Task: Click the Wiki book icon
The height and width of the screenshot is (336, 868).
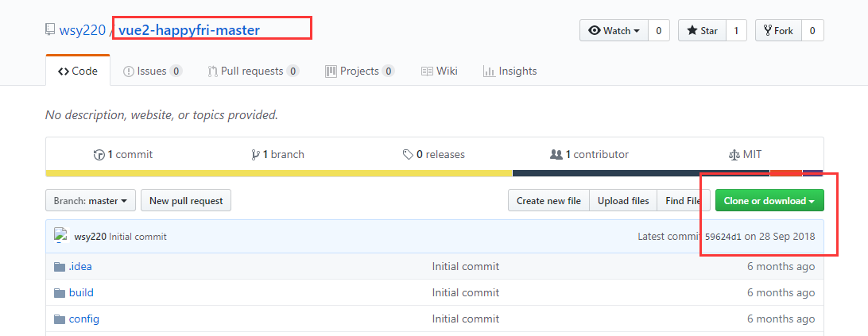Action: 427,71
